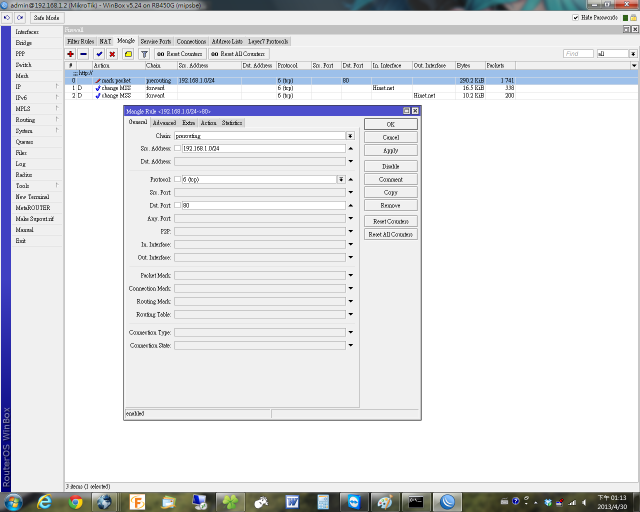Screen dimensions: 640x512
Task: Switch to the Action tab in dialog
Action: [209, 123]
